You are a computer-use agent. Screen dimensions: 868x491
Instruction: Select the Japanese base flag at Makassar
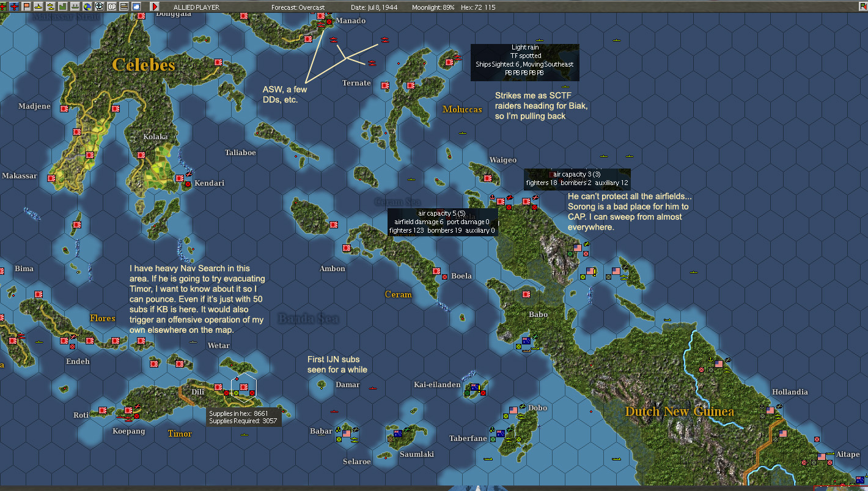point(51,178)
